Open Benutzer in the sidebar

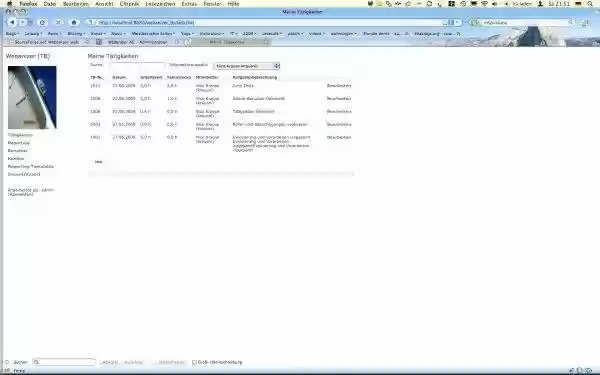tap(18, 151)
